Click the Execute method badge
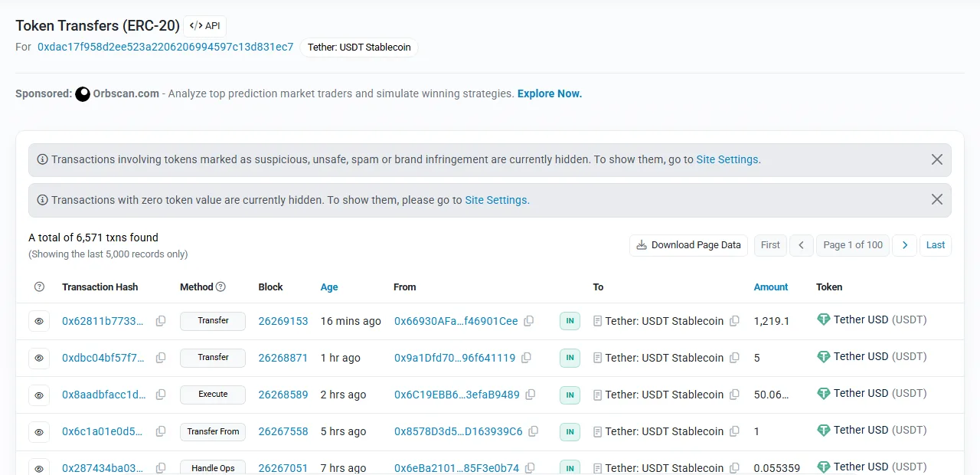 [x=213, y=395]
